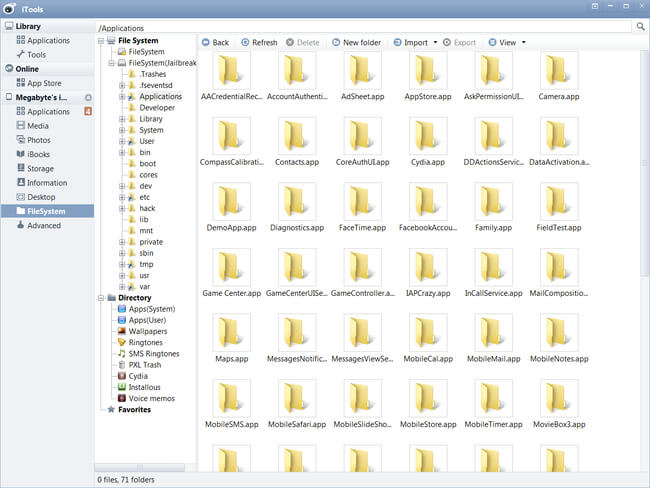This screenshot has height=488, width=650.
Task: Open the iBooks sidebar item
Action: [x=33, y=154]
